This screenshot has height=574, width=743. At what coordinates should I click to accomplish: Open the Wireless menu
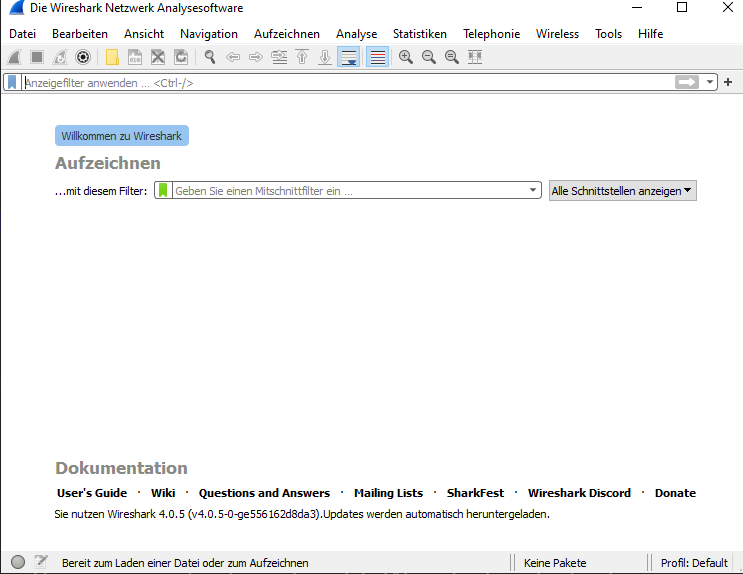coord(557,34)
